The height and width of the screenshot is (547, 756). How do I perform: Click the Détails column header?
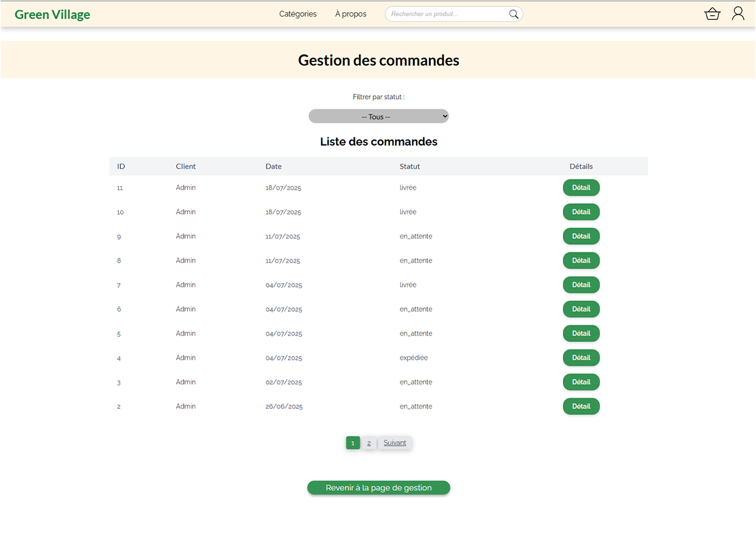pyautogui.click(x=581, y=166)
